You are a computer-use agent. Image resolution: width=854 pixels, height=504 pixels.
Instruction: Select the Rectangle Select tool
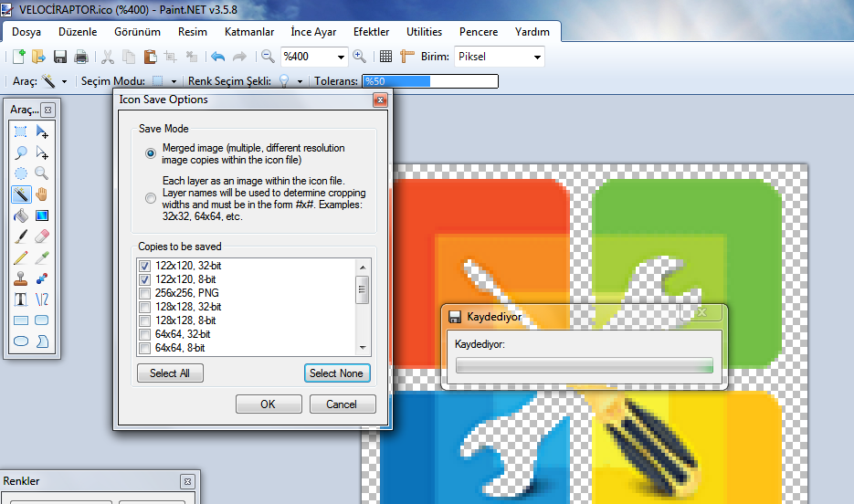[21, 131]
